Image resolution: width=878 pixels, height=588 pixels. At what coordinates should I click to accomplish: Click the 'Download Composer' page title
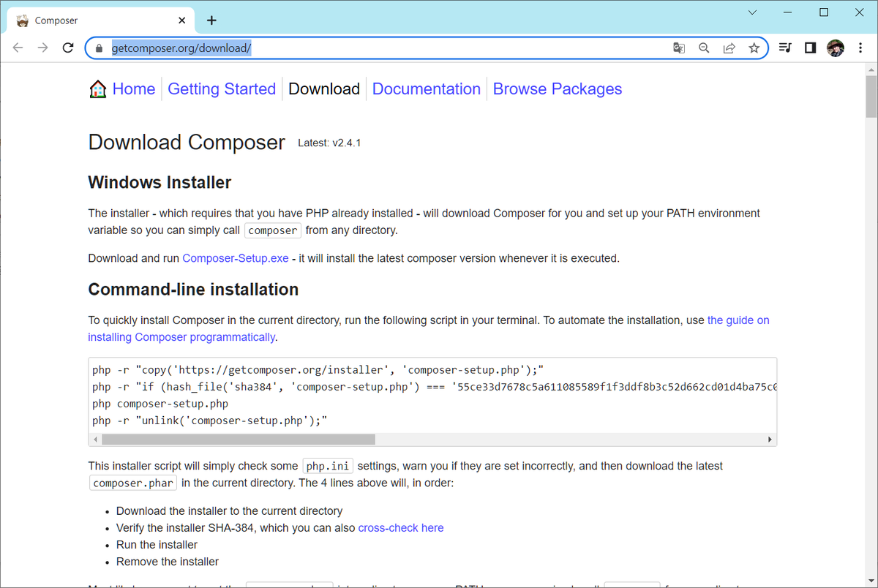[x=187, y=142]
